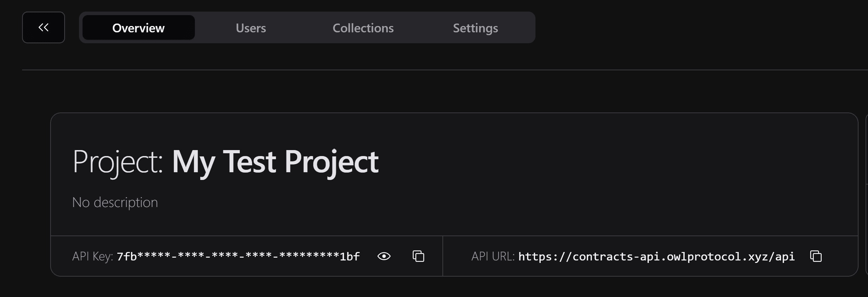868x297 pixels.
Task: Copy the API key to the clipboard
Action: (x=418, y=256)
